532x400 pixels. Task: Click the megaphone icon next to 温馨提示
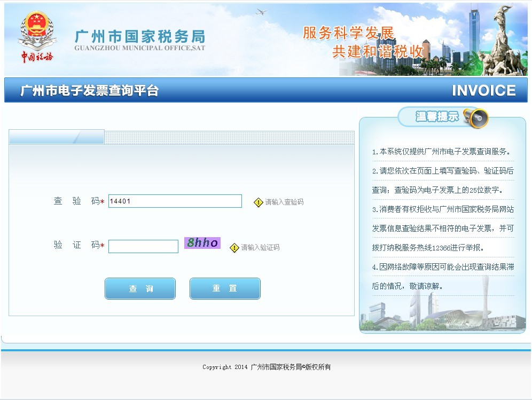(x=476, y=117)
